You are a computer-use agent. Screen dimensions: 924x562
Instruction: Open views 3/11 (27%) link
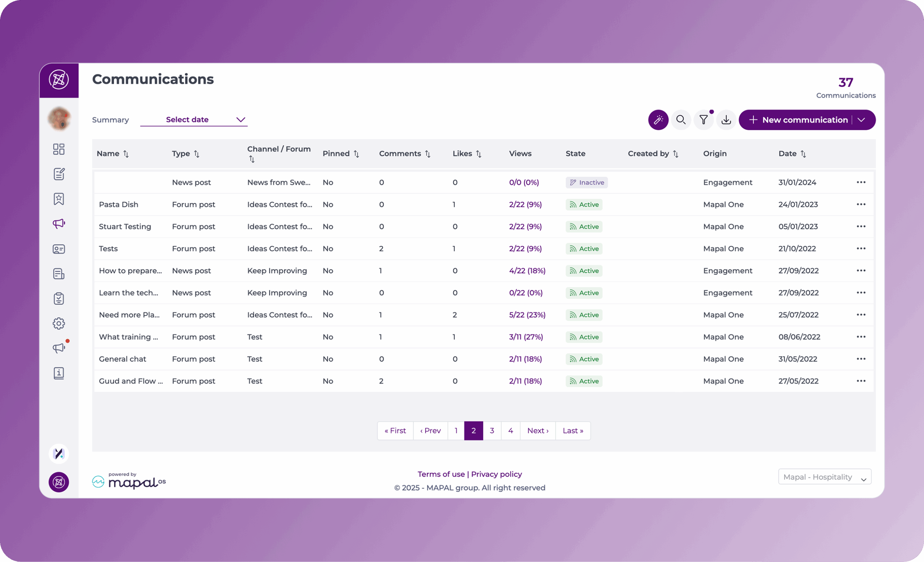coord(526,337)
